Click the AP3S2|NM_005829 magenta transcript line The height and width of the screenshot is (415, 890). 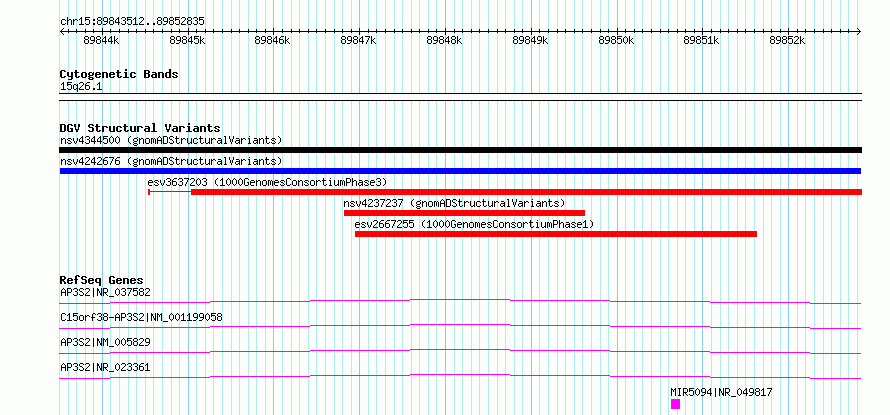pos(460,351)
